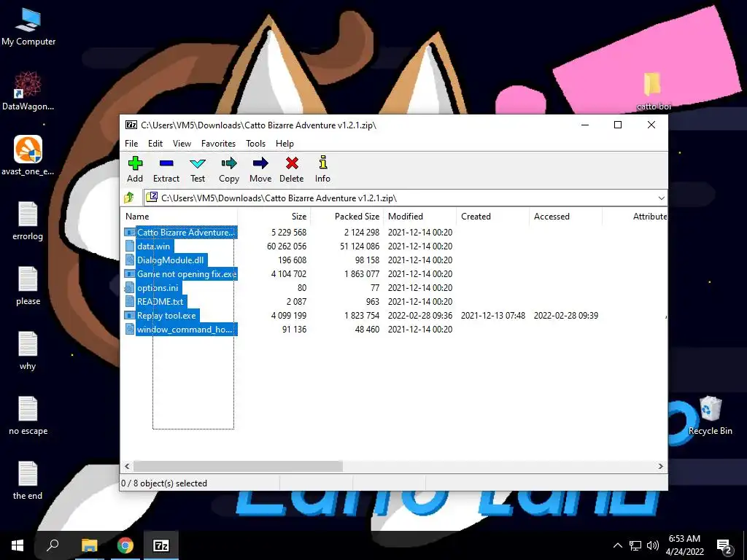Image resolution: width=747 pixels, height=560 pixels.
Task: Click the 7-Zip taskbar button
Action: click(x=161, y=545)
